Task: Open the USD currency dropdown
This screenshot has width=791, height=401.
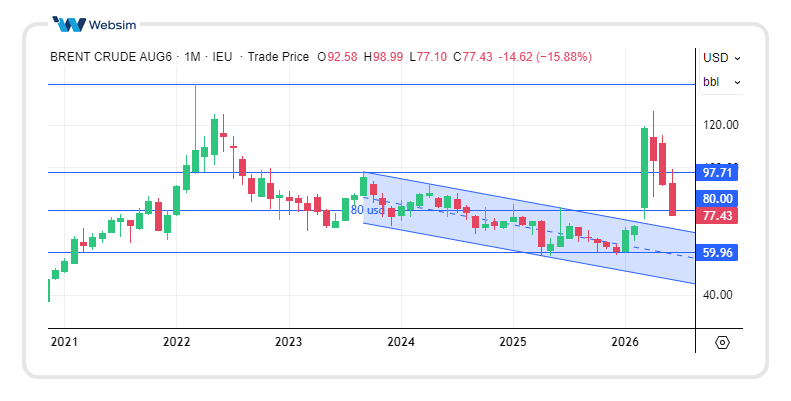Action: click(721, 58)
